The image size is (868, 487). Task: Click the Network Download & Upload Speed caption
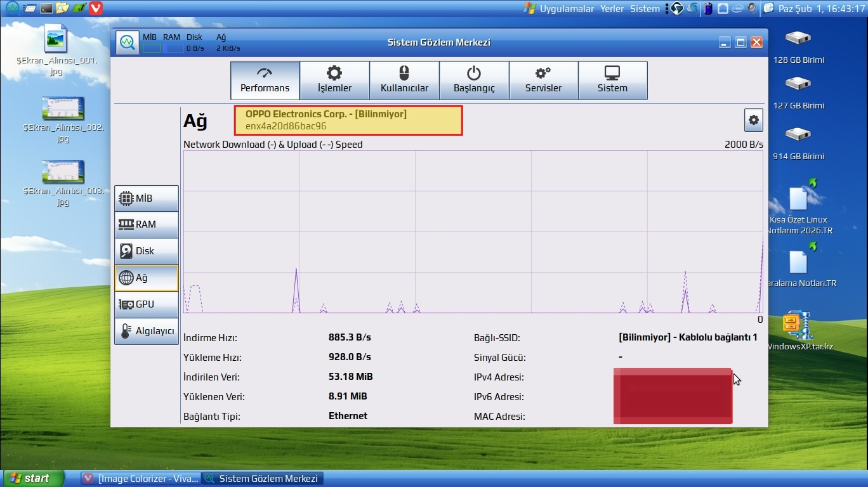[273, 145]
